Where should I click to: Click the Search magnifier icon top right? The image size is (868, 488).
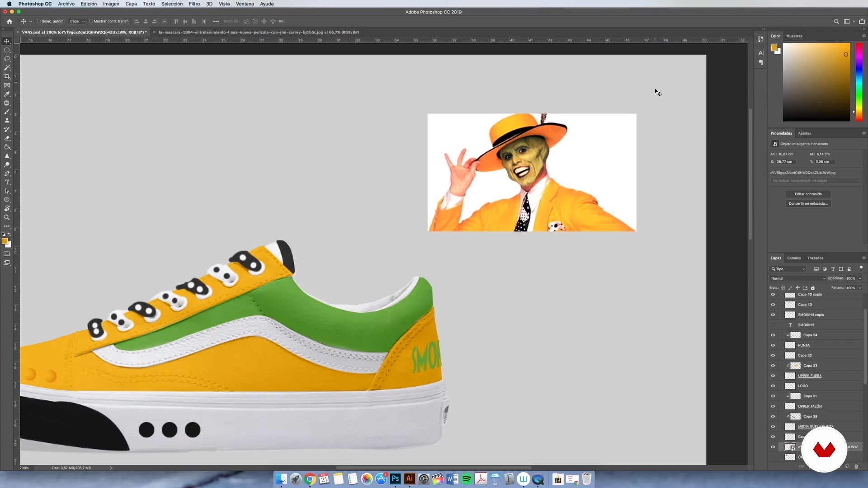(x=836, y=21)
